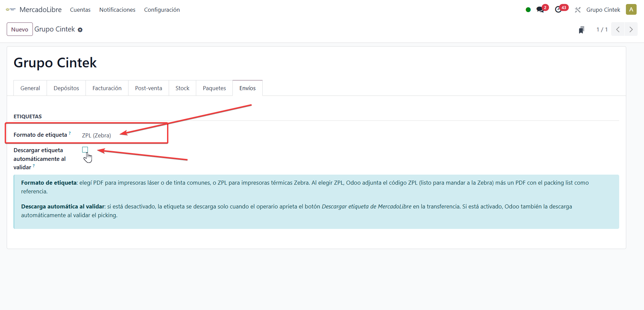Open the Configuración menu
This screenshot has height=310, width=644.
[162, 10]
